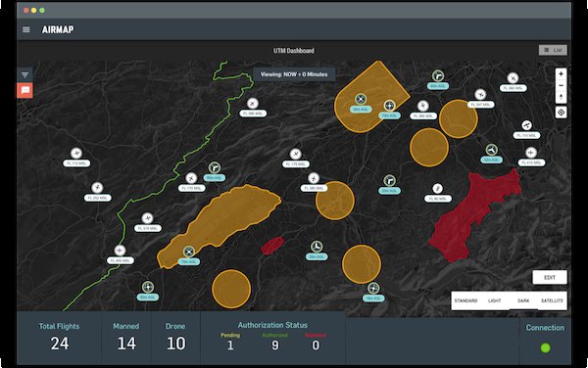
Task: Click the AIRMAP logo
Action: [58, 29]
